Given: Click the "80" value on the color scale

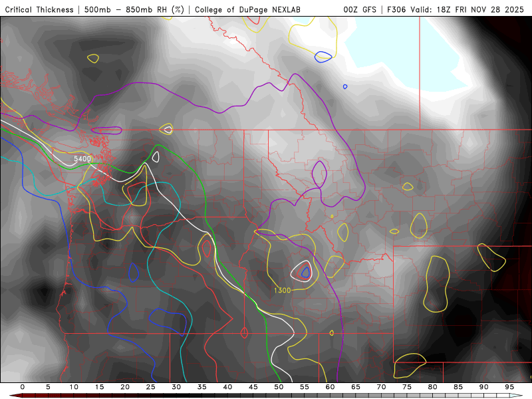Looking at the screenshot, I should point(433,387).
